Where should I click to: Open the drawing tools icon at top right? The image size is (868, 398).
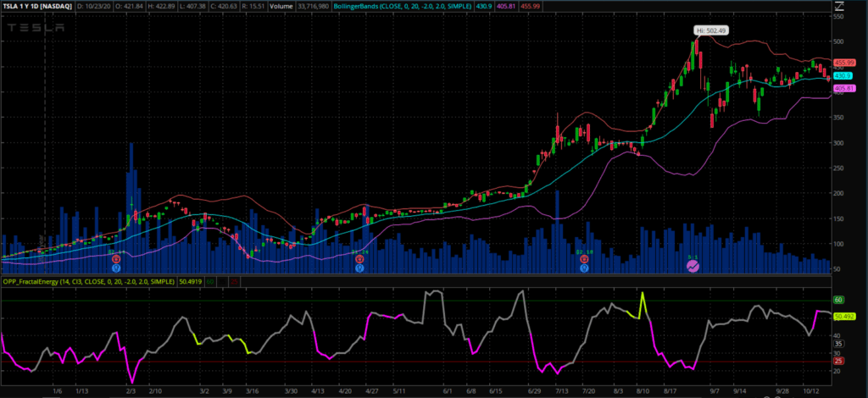click(839, 6)
